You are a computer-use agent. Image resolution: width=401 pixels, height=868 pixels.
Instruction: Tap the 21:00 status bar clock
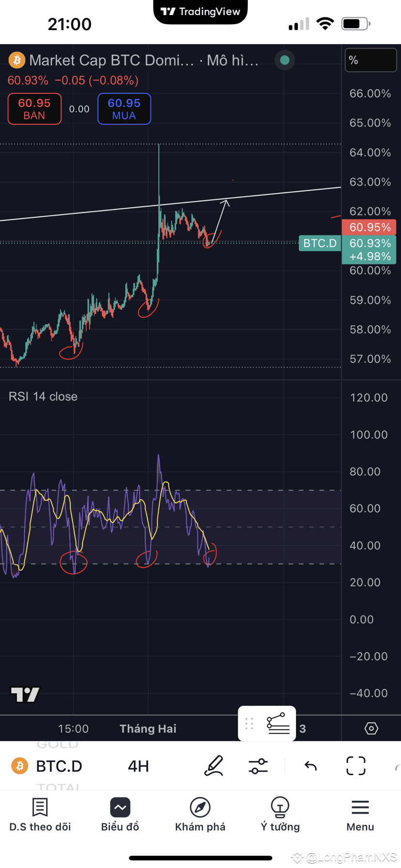(x=70, y=24)
